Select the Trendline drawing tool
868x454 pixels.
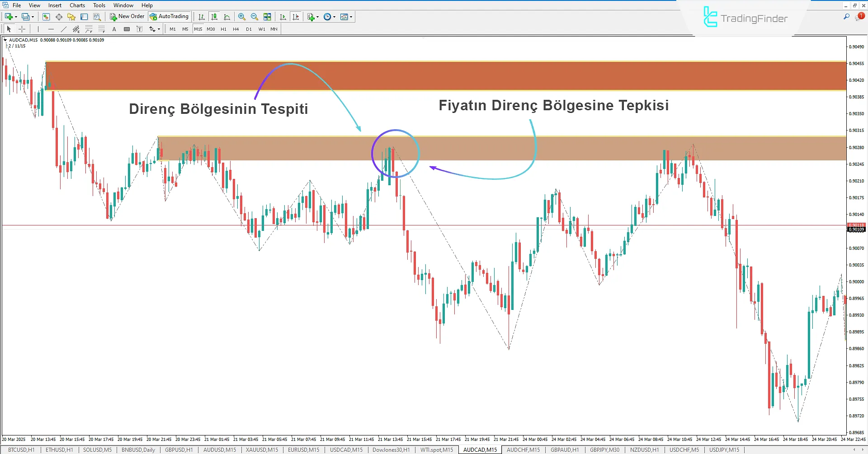pos(64,29)
